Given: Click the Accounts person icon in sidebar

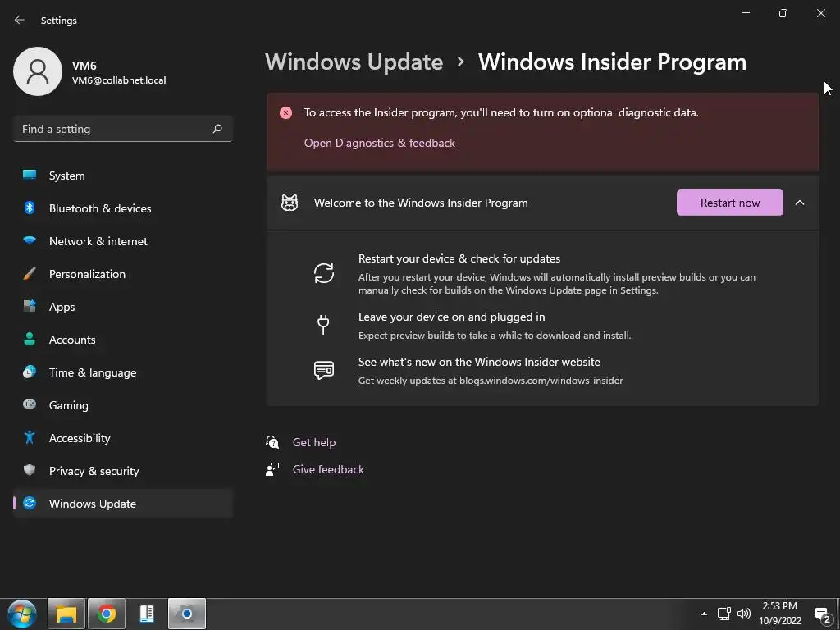Looking at the screenshot, I should click(x=30, y=339).
